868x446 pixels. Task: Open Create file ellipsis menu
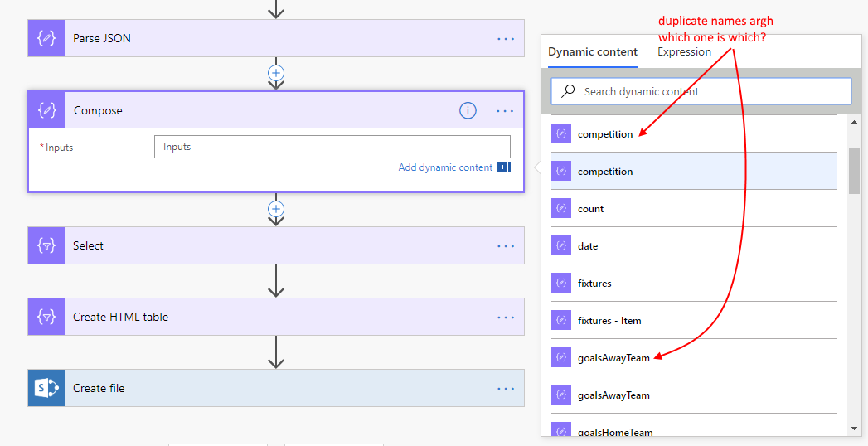pos(506,388)
